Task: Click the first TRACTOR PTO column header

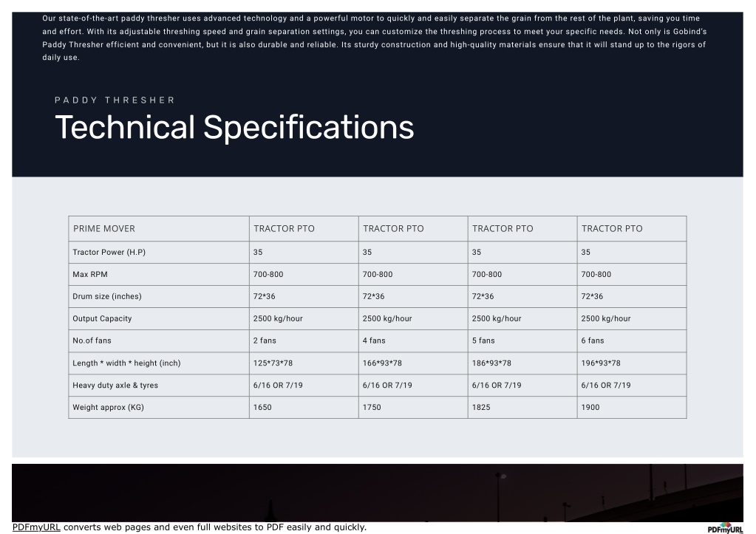Action: point(304,228)
